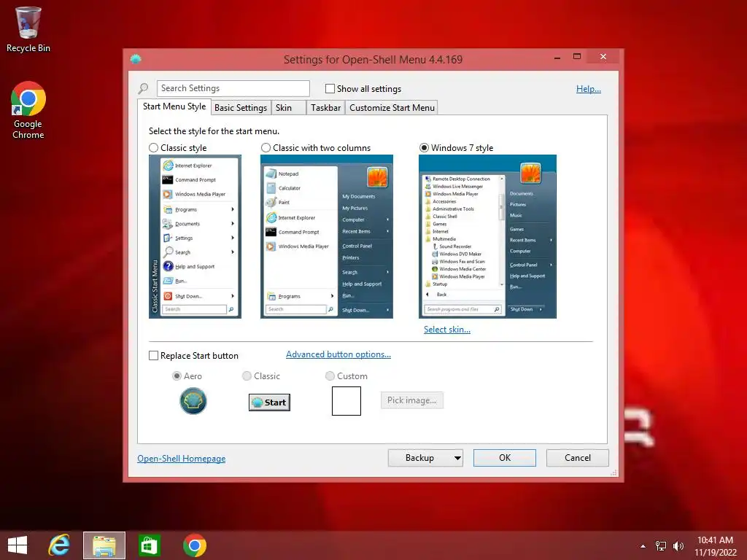The width and height of the screenshot is (747, 560).
Task: Select the Google Chrome desktop shortcut
Action: (28, 111)
